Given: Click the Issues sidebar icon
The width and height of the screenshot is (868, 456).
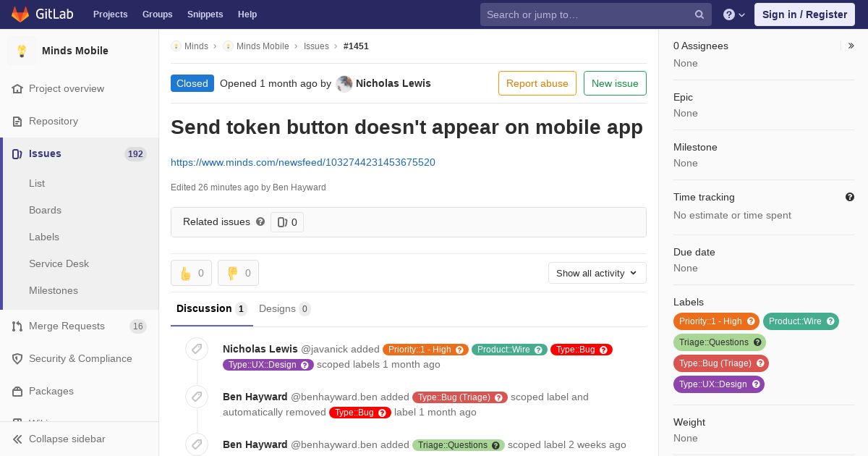Looking at the screenshot, I should click(17, 153).
